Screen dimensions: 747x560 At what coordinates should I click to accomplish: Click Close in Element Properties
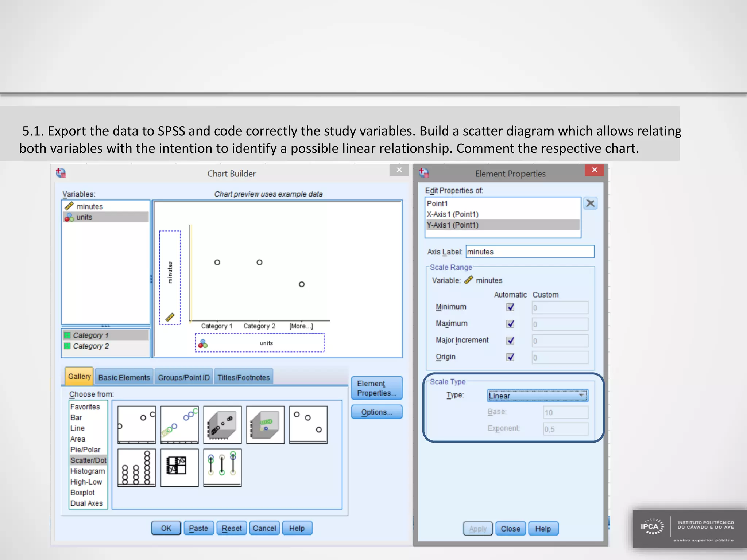coord(511,529)
